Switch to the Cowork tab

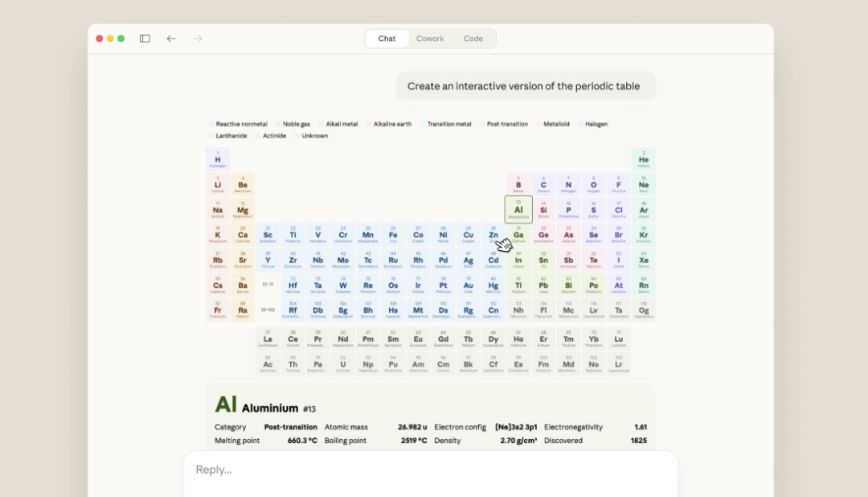click(x=430, y=39)
